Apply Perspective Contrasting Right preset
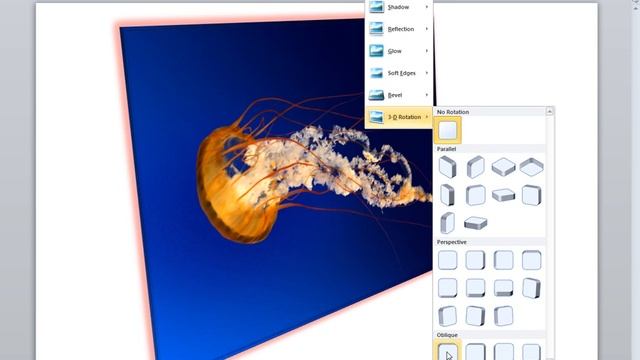 tap(448, 316)
